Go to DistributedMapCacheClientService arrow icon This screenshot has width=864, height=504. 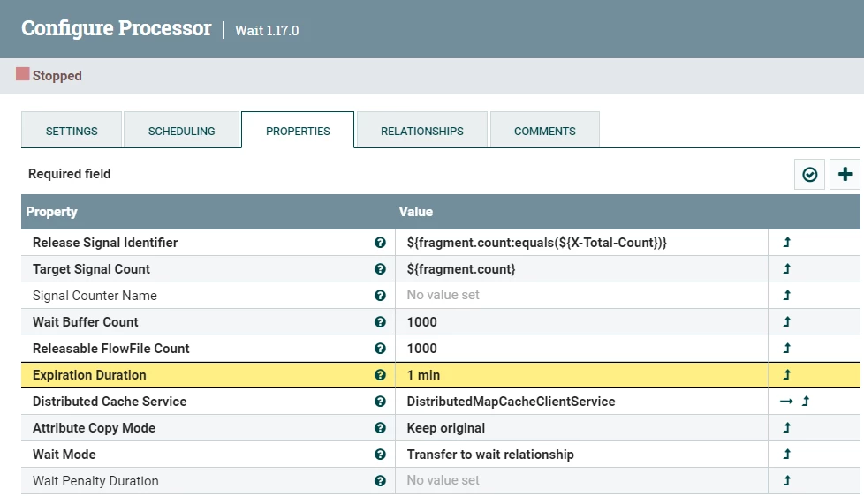tap(786, 401)
